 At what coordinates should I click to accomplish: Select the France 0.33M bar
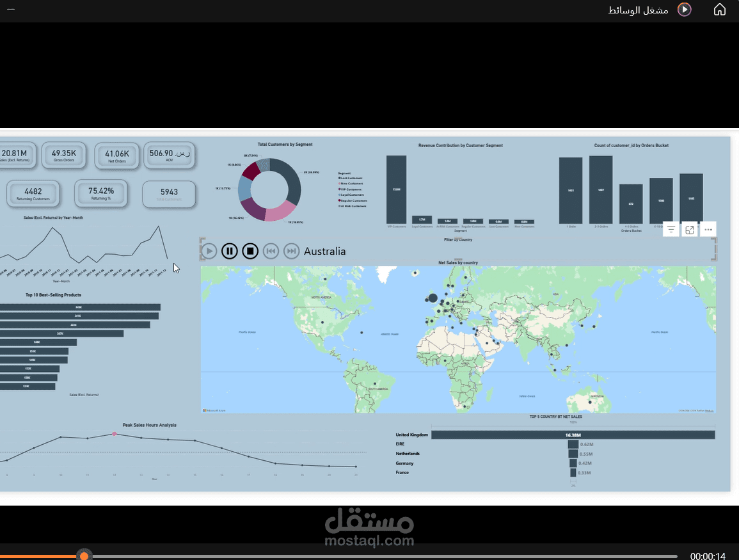[573, 472]
